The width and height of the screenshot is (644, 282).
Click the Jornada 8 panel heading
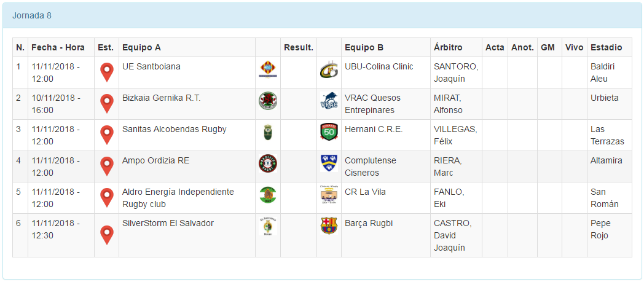pyautogui.click(x=32, y=15)
